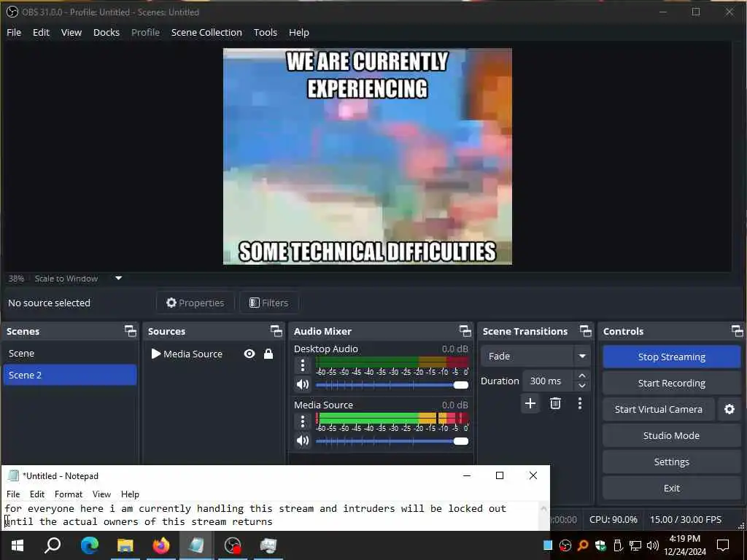
Task: Open OBS Edit menu
Action: pos(41,32)
